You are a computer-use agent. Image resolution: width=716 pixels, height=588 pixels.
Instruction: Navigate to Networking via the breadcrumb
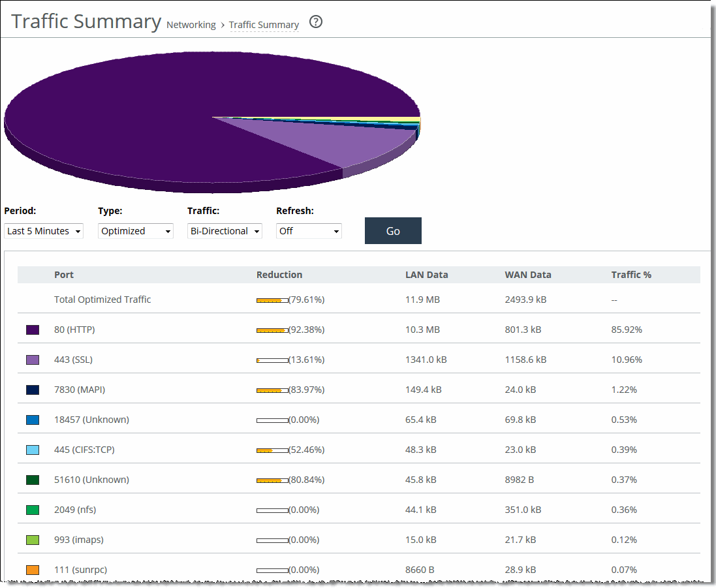click(x=191, y=25)
